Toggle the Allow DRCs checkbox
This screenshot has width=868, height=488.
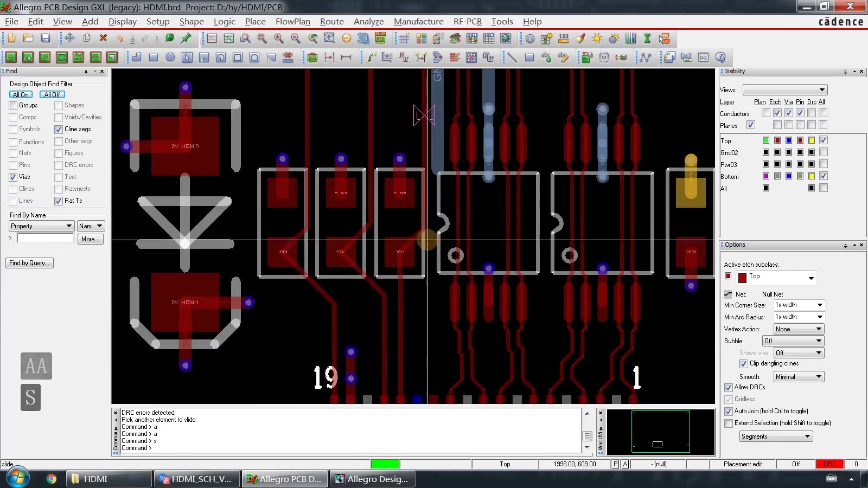[729, 388]
